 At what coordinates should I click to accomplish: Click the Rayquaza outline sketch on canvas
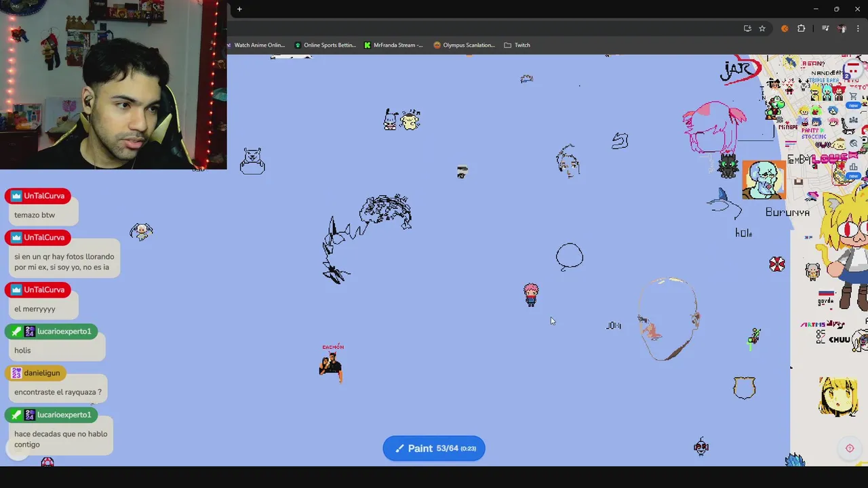point(367,239)
